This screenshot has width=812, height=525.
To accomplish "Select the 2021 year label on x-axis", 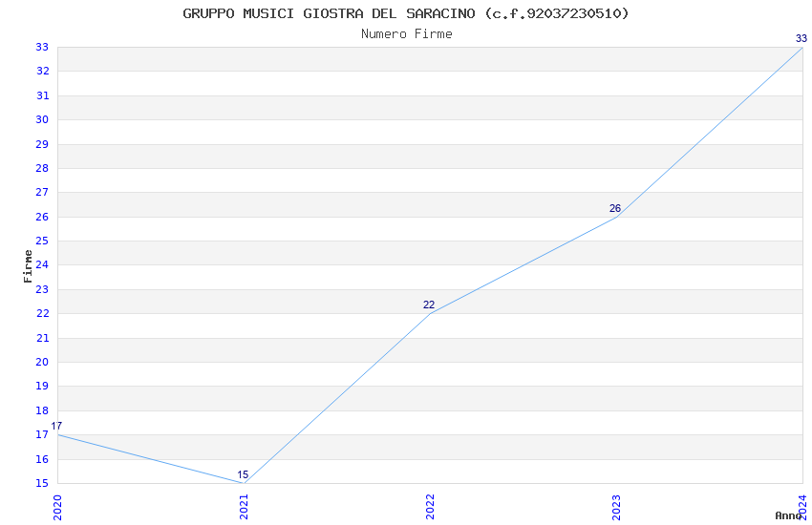I will pos(244,508).
